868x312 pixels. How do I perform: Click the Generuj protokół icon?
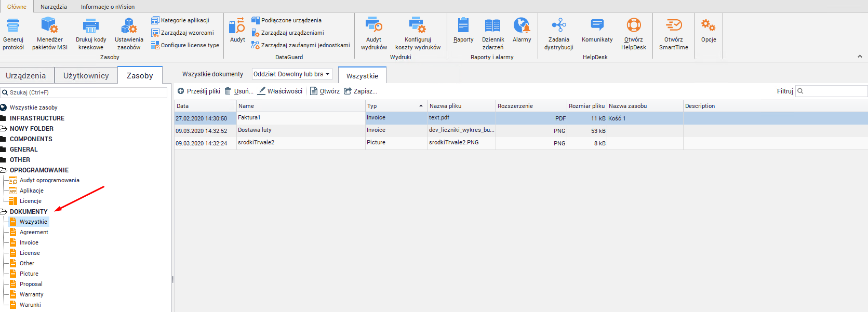click(13, 26)
